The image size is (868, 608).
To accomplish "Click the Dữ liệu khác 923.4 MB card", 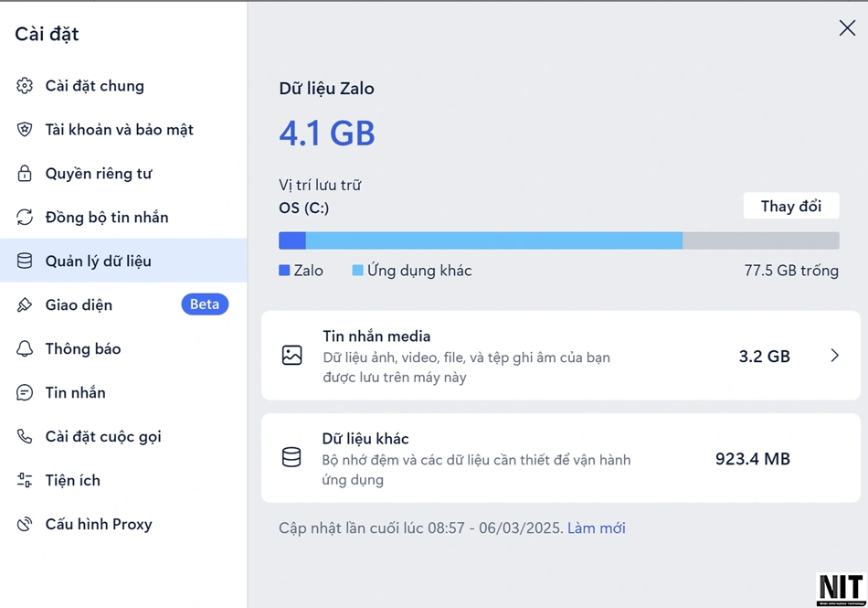I will pos(561,458).
